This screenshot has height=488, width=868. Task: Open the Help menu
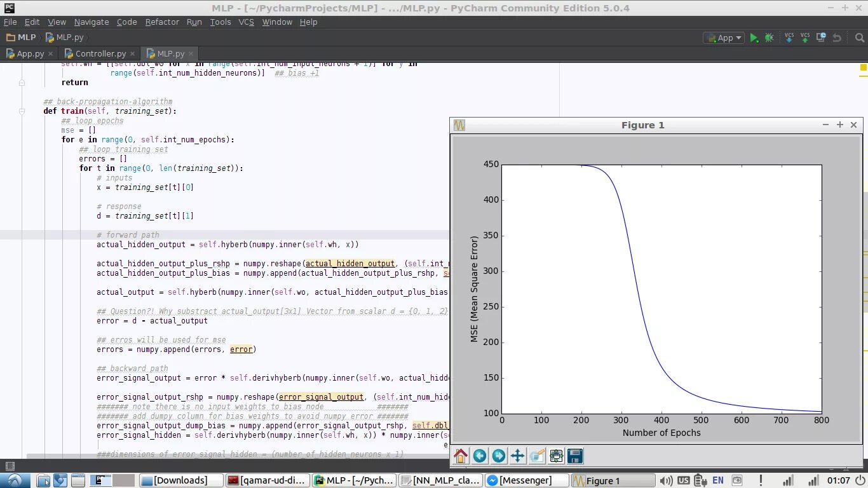click(x=308, y=22)
